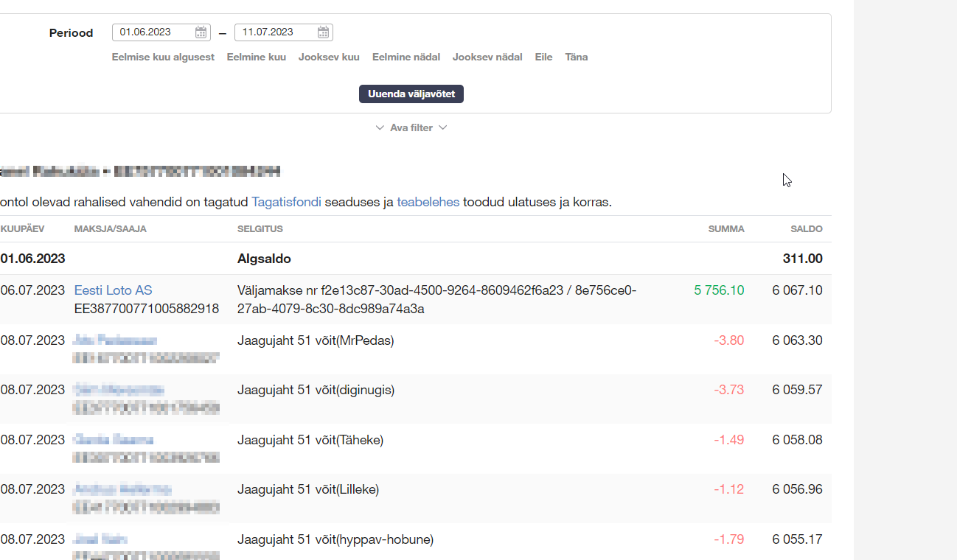957x560 pixels.
Task: Pick the 'Jooksev nädal' period shortcut
Action: click(487, 57)
